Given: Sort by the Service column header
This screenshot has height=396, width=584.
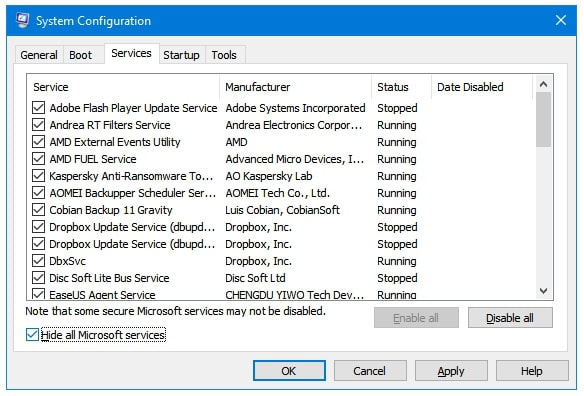Looking at the screenshot, I should coord(123,87).
